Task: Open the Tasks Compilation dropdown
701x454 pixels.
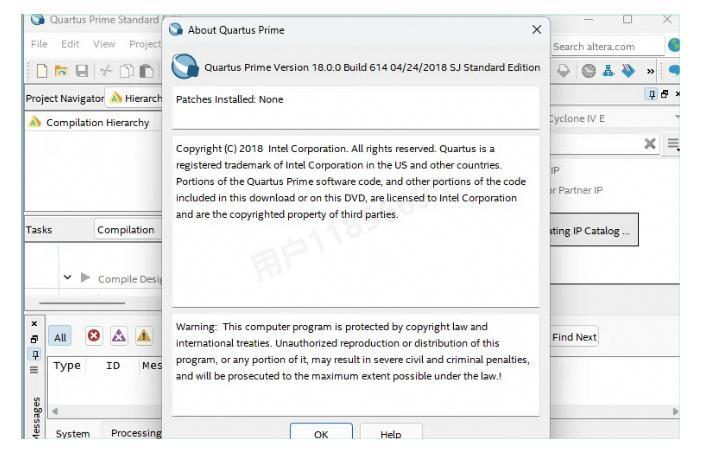Action: pos(128,230)
